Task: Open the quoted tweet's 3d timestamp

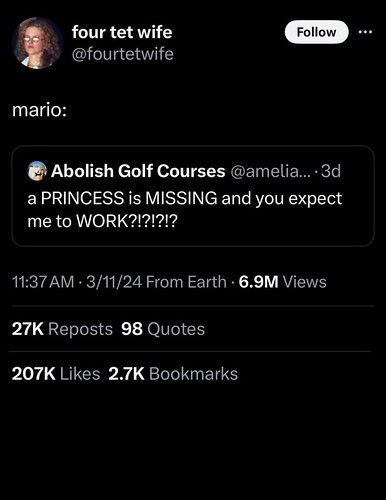Action: [x=331, y=171]
